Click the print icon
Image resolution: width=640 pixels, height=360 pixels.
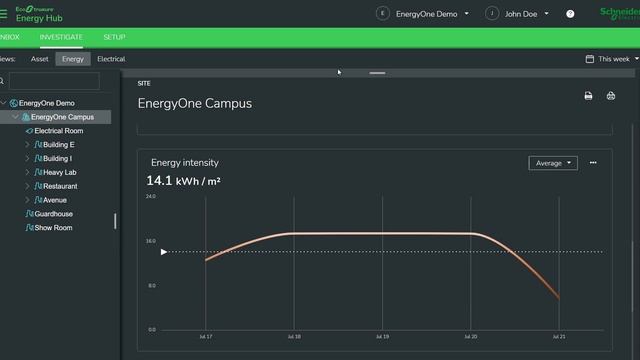pyautogui.click(x=611, y=96)
